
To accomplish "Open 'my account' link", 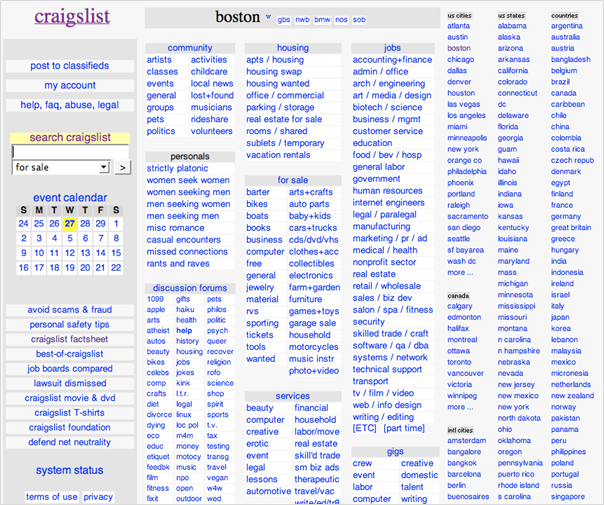I will coord(70,85).
